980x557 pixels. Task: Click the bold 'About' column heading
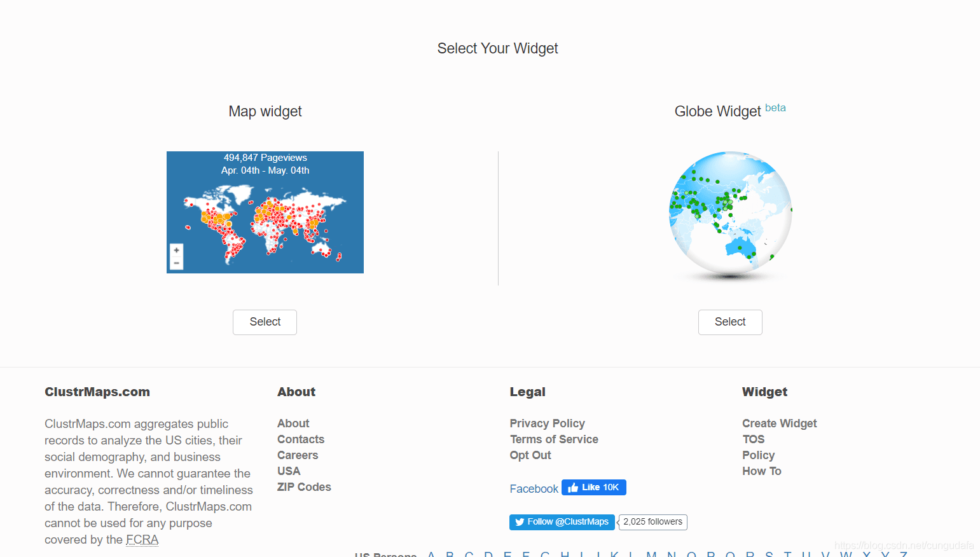click(296, 392)
